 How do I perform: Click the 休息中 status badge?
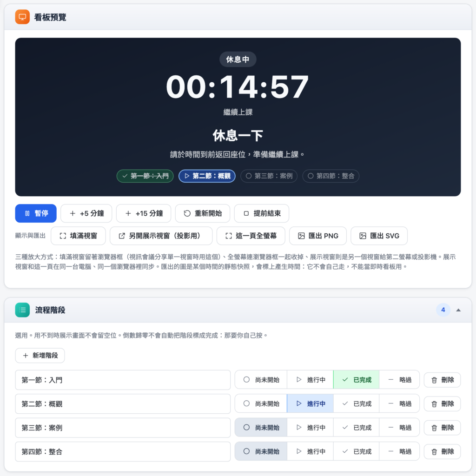coord(238,59)
